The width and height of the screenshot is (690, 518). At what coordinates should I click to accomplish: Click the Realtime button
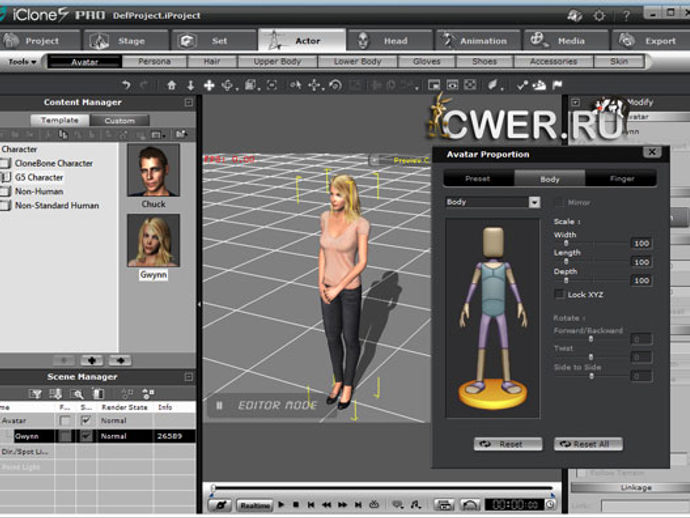point(255,505)
